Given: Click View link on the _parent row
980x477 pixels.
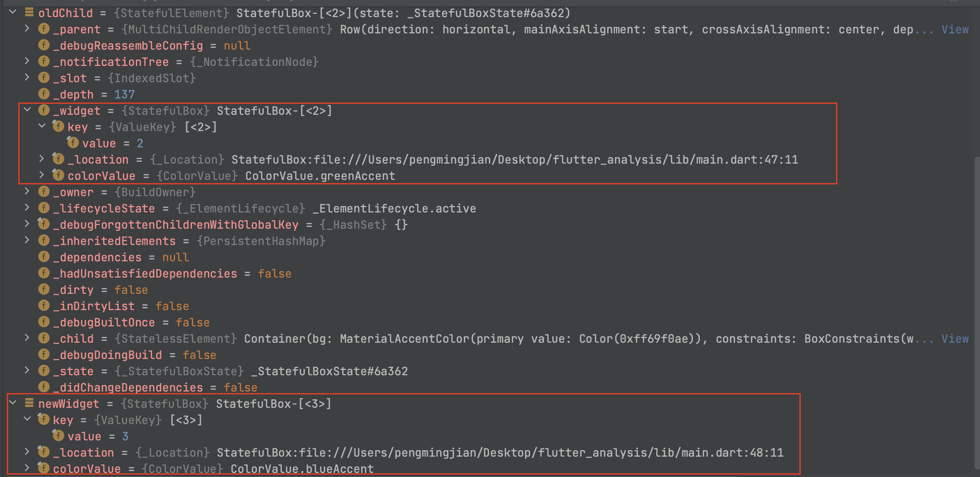Looking at the screenshot, I should click(955, 29).
